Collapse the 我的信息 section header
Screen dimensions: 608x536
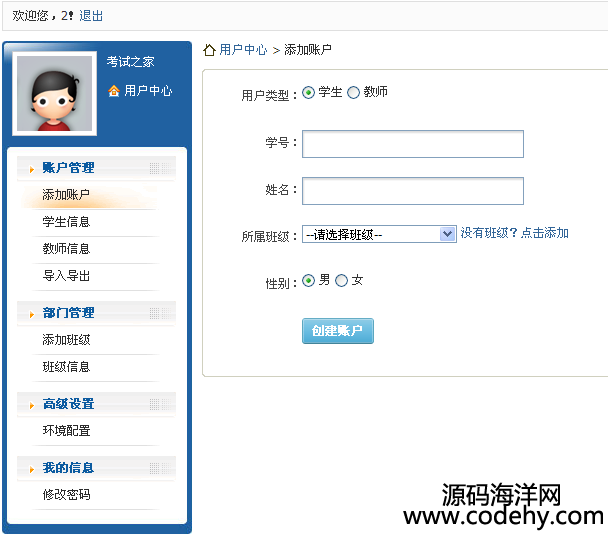tap(96, 468)
